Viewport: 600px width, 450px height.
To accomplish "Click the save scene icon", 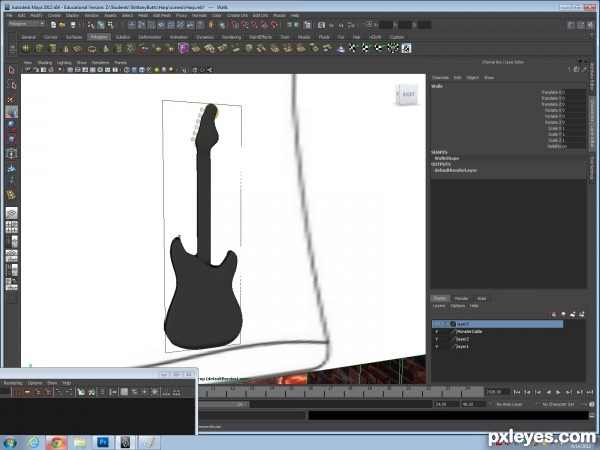I will pos(73,25).
